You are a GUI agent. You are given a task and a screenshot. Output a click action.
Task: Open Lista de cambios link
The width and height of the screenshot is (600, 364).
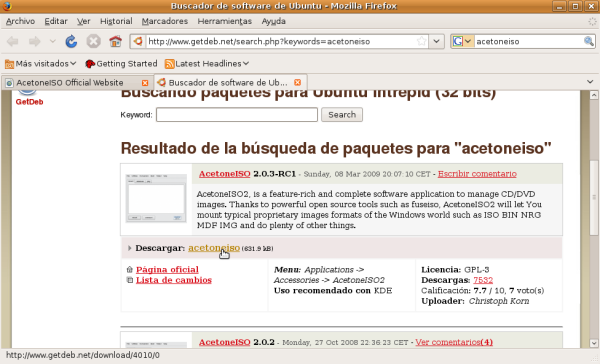(174, 280)
